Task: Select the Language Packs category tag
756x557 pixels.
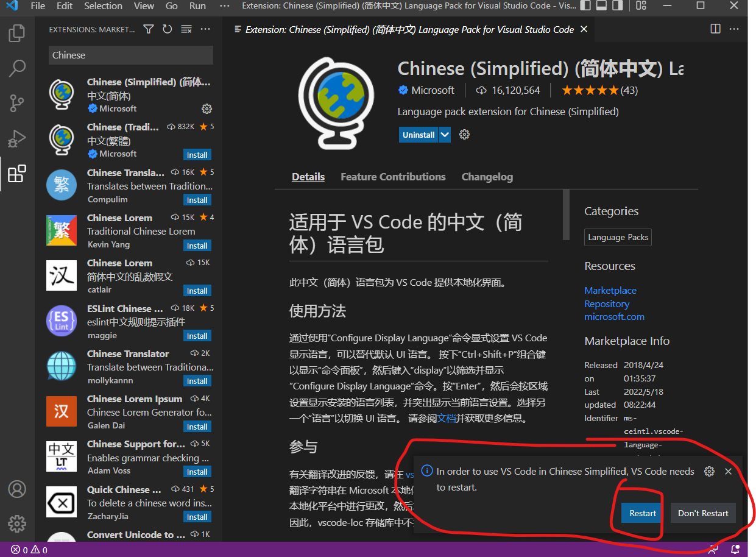Action: pyautogui.click(x=618, y=237)
